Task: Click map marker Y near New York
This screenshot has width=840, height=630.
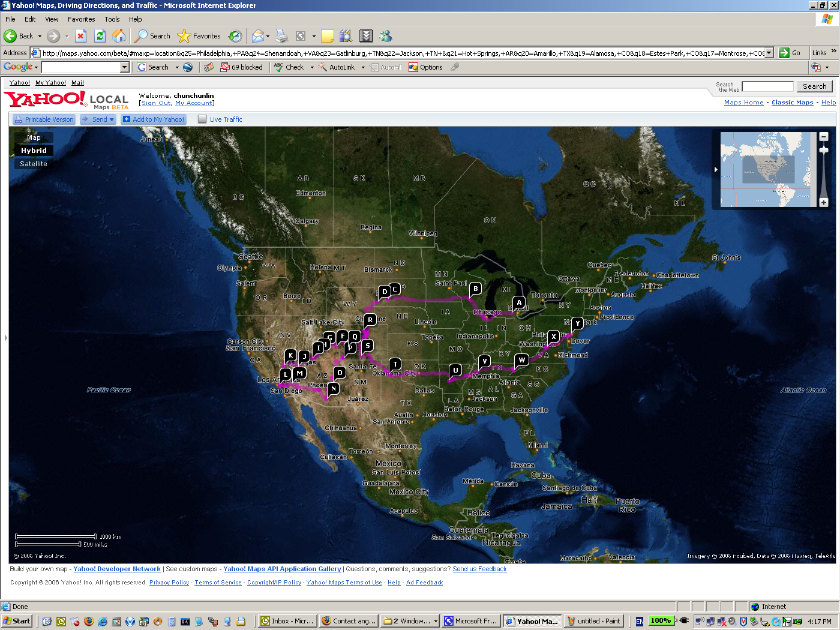Action: (577, 323)
